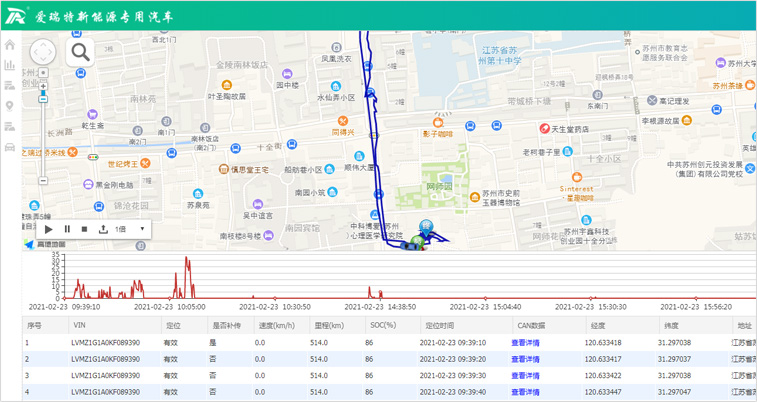This screenshot has width=757, height=402.
Task: Stop the track playback
Action: [x=85, y=229]
